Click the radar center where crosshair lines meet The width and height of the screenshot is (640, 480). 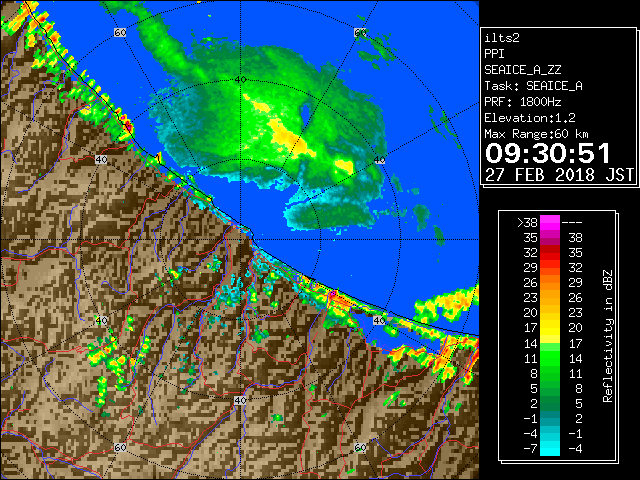click(x=240, y=240)
